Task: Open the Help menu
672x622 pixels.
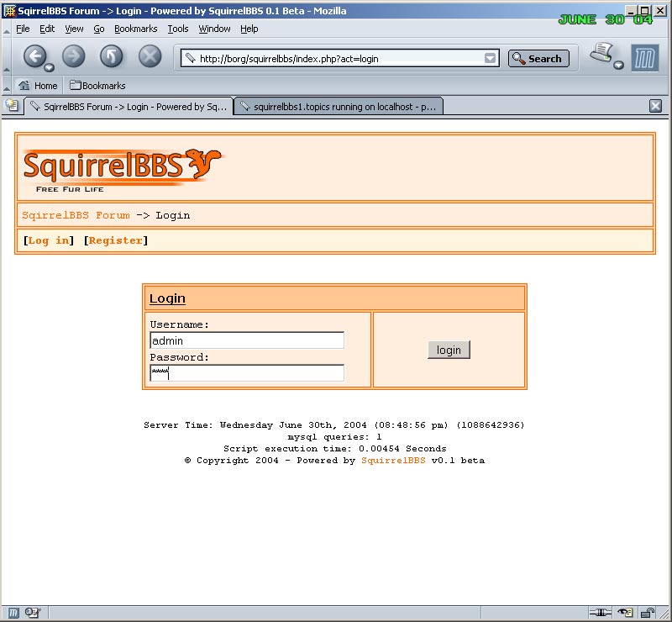Action: click(x=249, y=29)
